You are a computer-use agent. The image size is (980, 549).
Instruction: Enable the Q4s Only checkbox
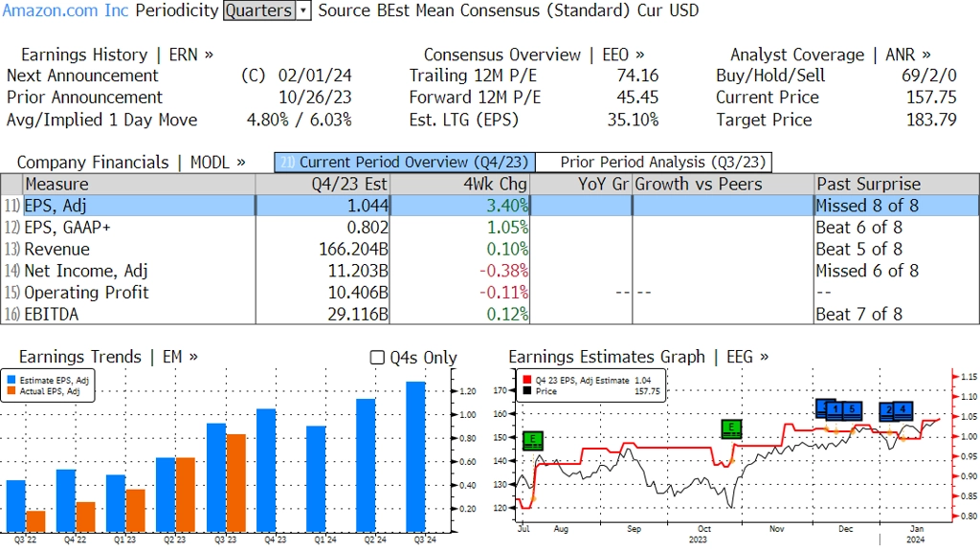point(377,358)
